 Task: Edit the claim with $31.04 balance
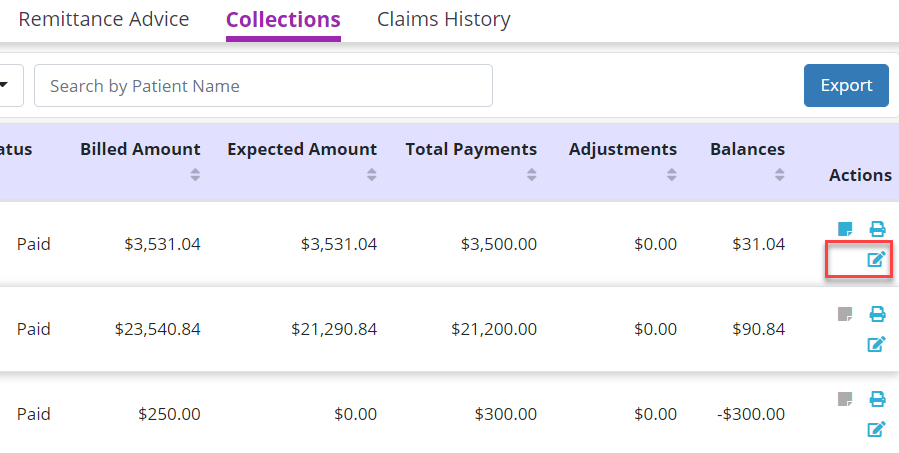tap(876, 260)
